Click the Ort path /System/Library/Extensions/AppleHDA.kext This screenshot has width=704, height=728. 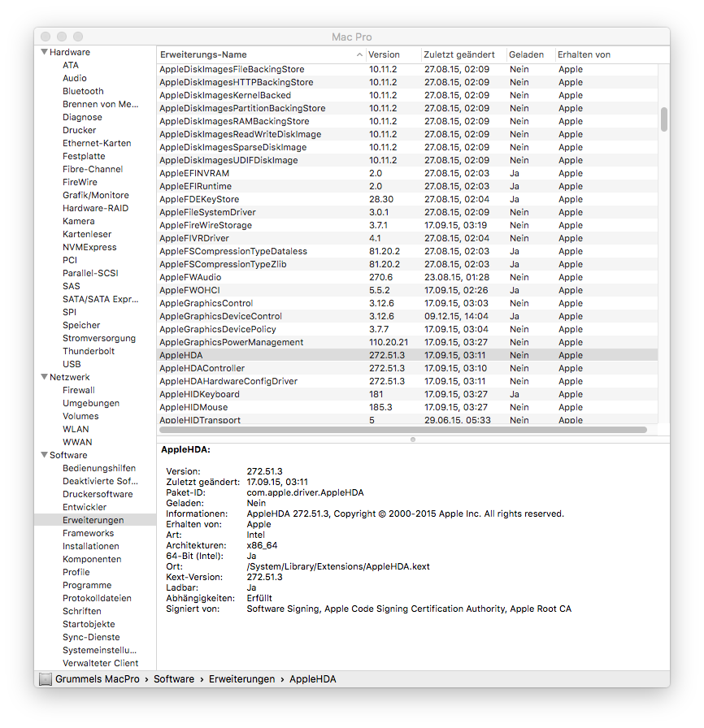(338, 566)
